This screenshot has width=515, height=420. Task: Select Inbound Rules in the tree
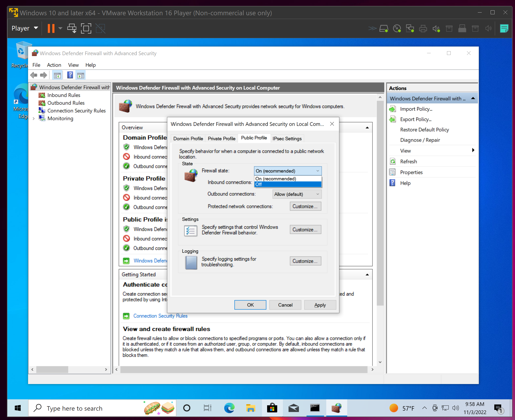click(64, 95)
